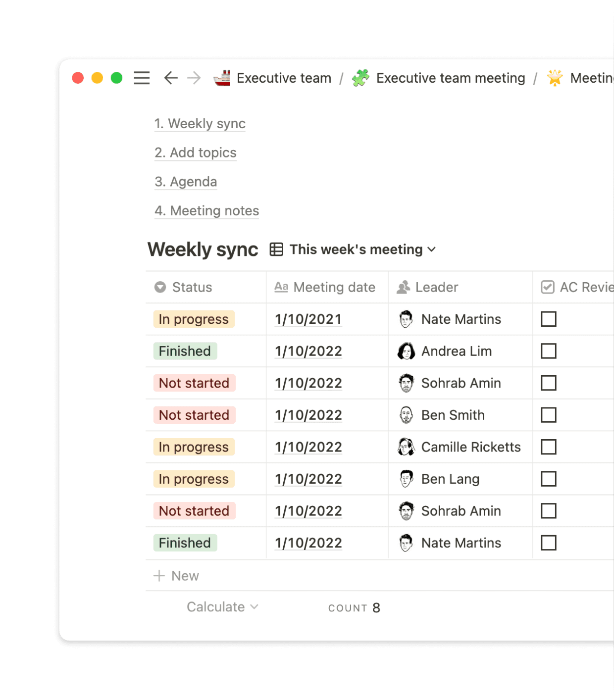This screenshot has width=614, height=700.
Task: Click the table view icon beside Weekly sync
Action: [x=276, y=250]
